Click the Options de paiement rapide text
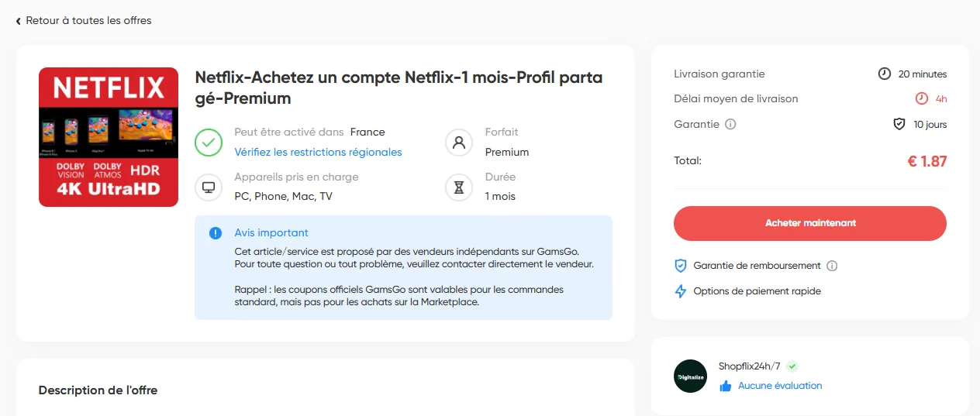Screen dimensions: 980x416 tap(757, 291)
